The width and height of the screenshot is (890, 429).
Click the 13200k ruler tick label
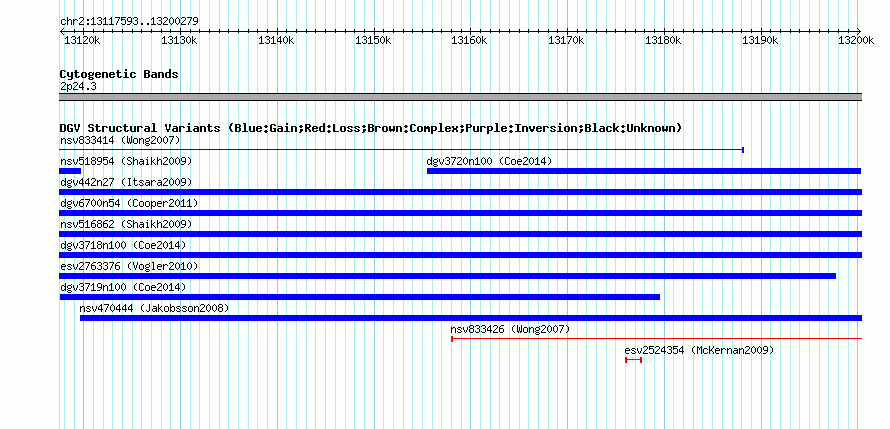click(x=856, y=40)
